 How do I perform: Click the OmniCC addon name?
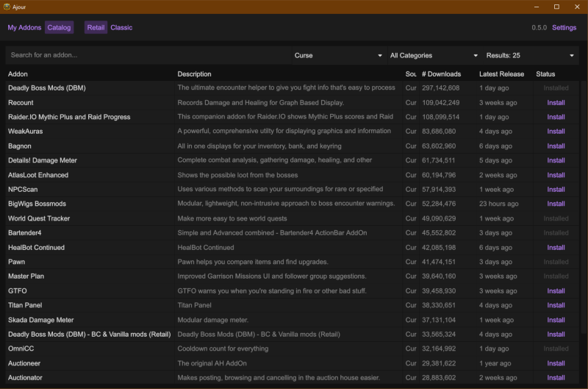pyautogui.click(x=21, y=349)
